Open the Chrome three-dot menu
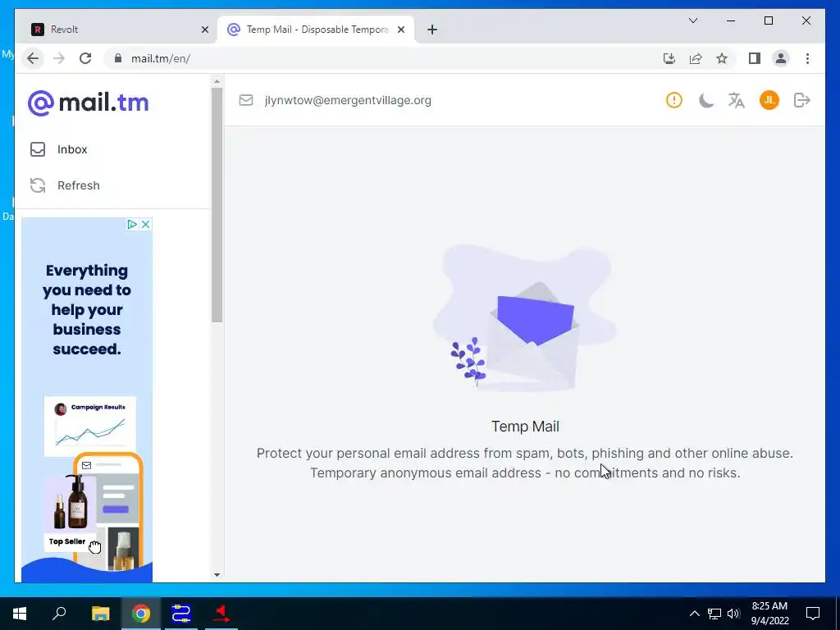Screen dimensions: 840x630 (807, 58)
